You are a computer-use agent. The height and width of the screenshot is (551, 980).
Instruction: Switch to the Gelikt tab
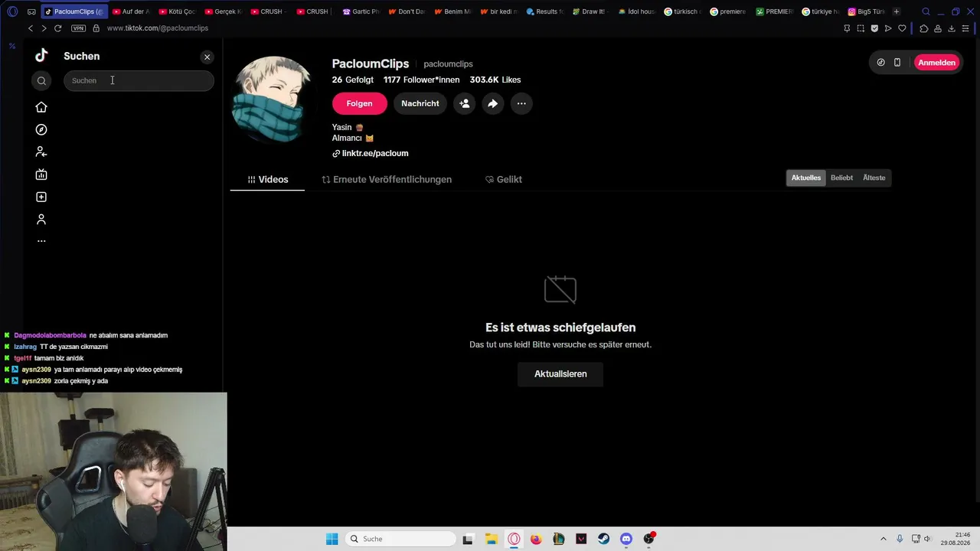504,179
